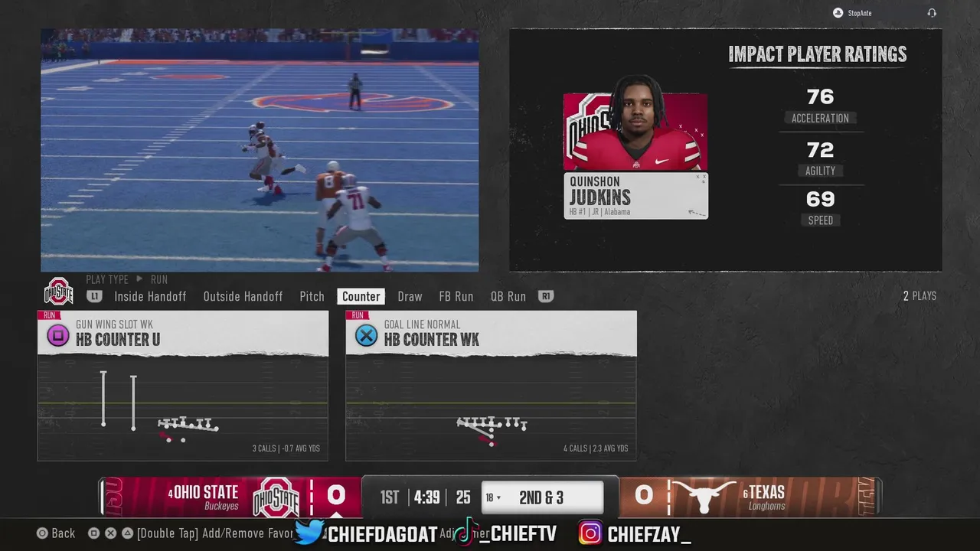Click the Back label
The height and width of the screenshot is (551, 980).
(64, 533)
